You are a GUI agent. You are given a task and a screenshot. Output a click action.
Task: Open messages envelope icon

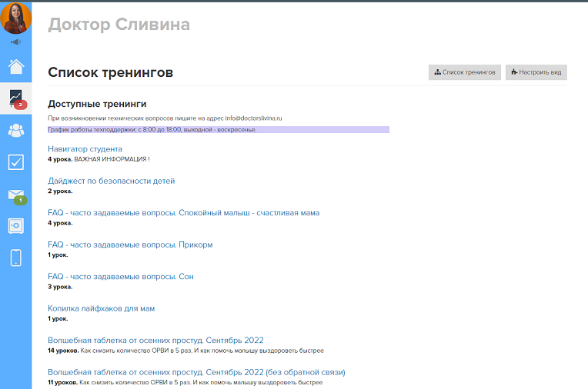point(15,194)
